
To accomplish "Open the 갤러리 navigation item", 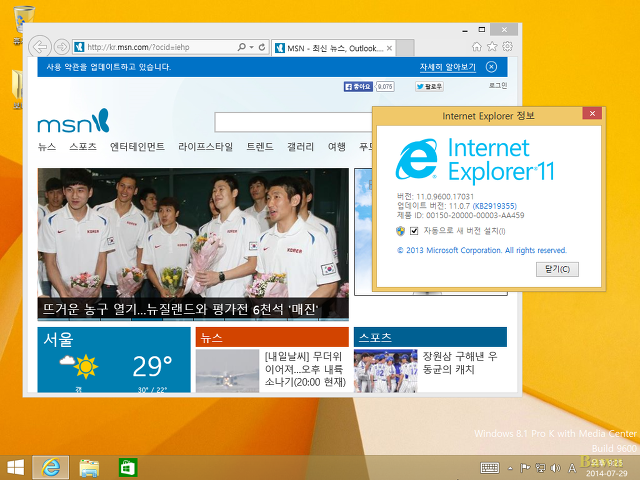I will (301, 147).
